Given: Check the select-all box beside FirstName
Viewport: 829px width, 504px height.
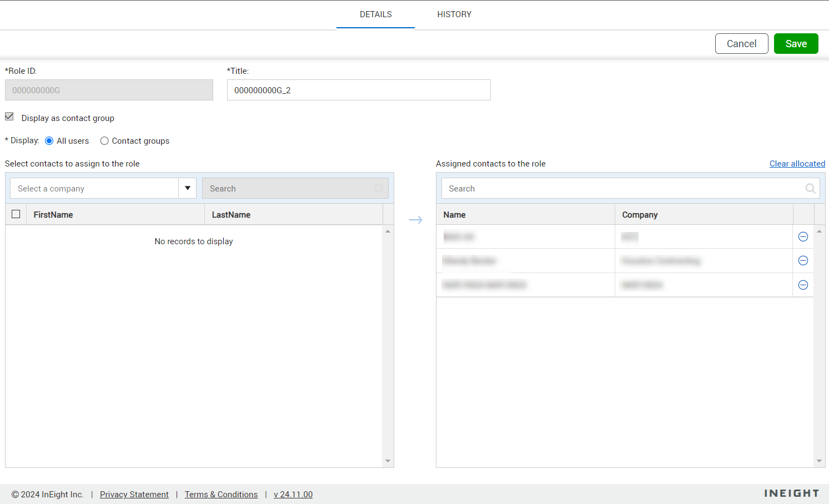Looking at the screenshot, I should pos(16,214).
